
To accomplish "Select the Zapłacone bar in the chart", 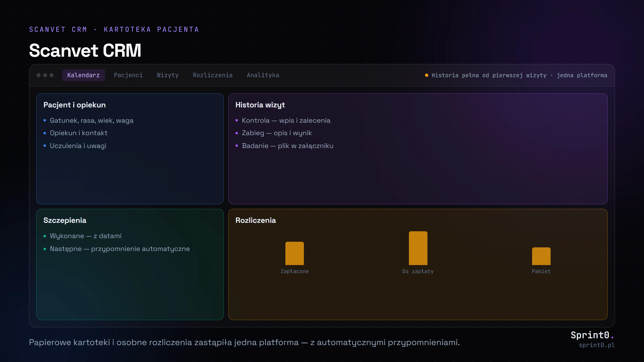I will pyautogui.click(x=294, y=253).
